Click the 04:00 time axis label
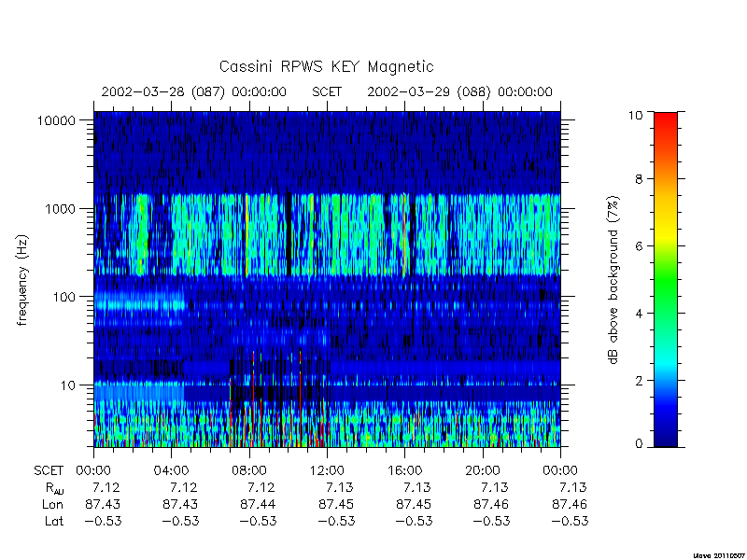Image resolution: width=747 pixels, height=560 pixels. click(172, 471)
